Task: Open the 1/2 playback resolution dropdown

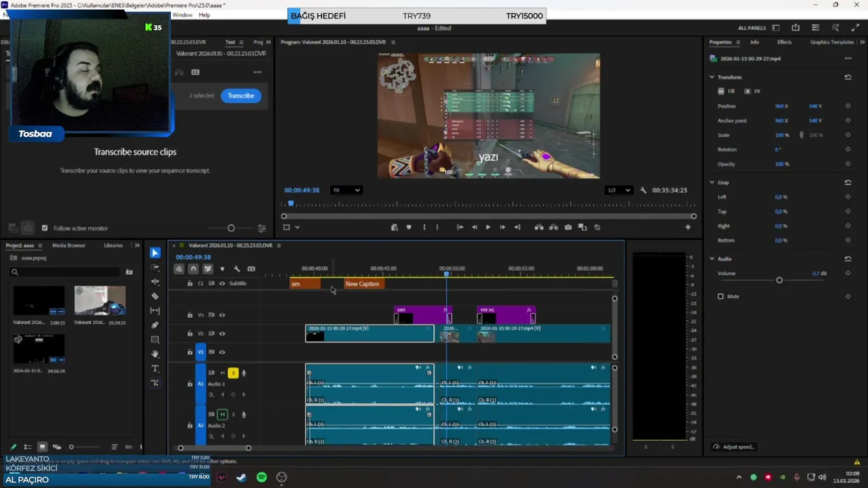Action: (618, 190)
